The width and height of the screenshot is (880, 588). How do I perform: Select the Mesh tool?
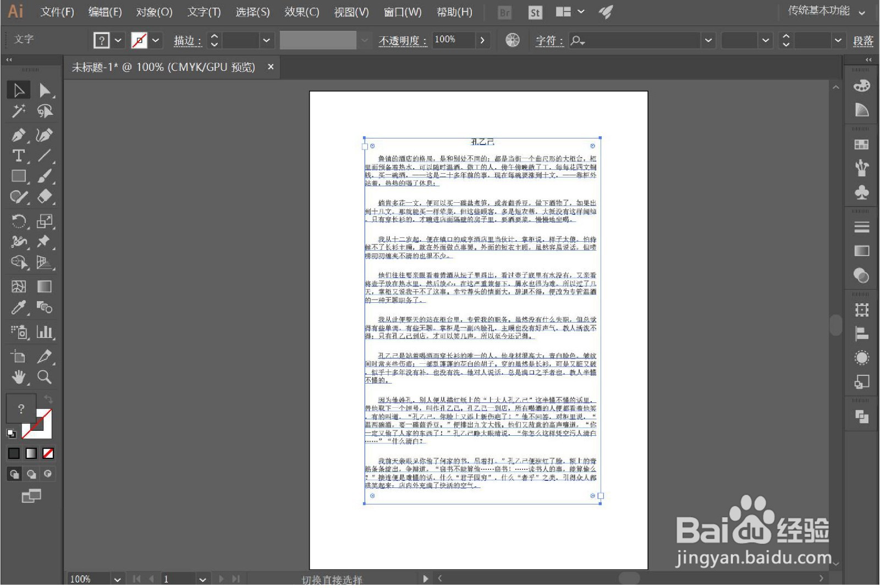point(18,286)
